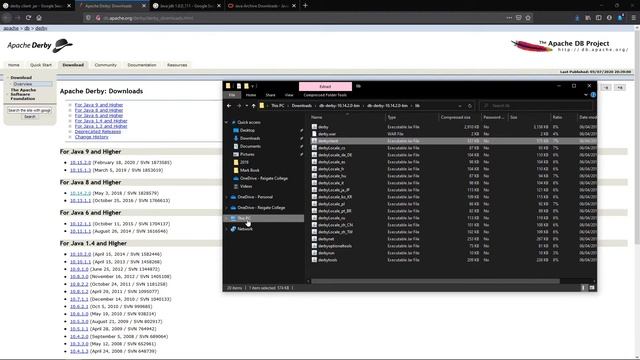This screenshot has height=360, width=640.
Task: Follow the Deprecated Releases link
Action: coord(98,131)
